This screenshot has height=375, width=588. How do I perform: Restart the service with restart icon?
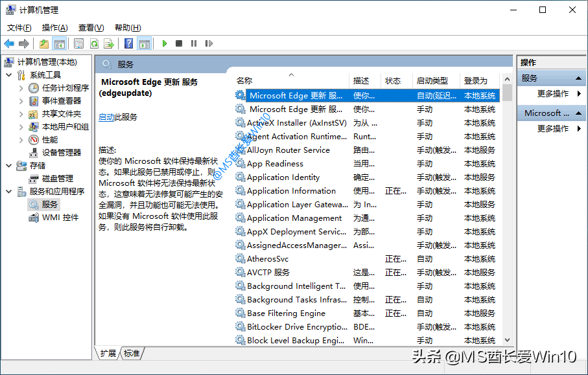pyautogui.click(x=209, y=44)
